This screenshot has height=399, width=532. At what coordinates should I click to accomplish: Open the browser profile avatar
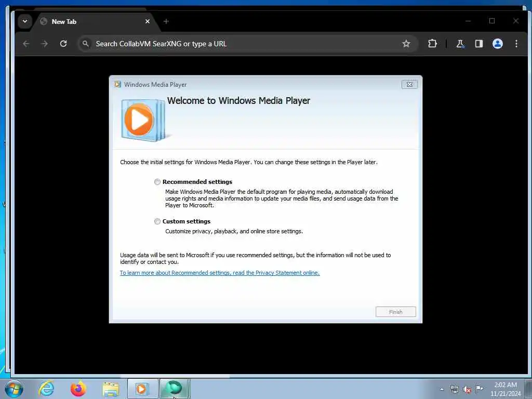pos(497,44)
